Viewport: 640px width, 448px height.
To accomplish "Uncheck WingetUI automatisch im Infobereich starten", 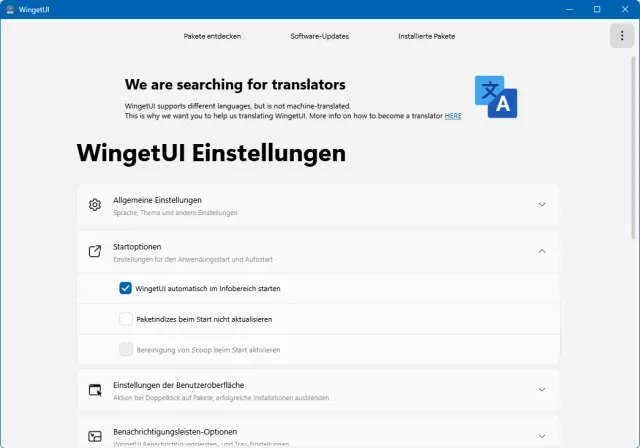I will [126, 288].
